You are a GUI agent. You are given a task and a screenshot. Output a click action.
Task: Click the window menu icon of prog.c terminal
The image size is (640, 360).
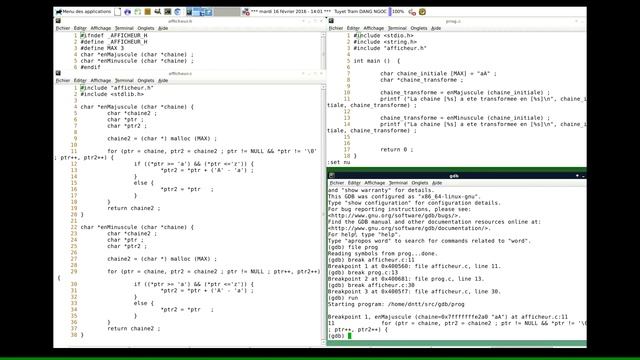[x=331, y=21]
